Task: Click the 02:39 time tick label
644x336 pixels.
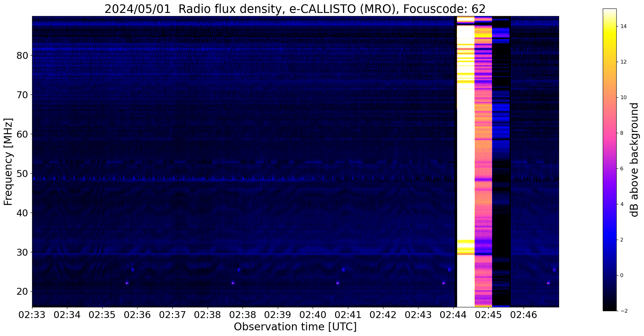Action: point(278,314)
